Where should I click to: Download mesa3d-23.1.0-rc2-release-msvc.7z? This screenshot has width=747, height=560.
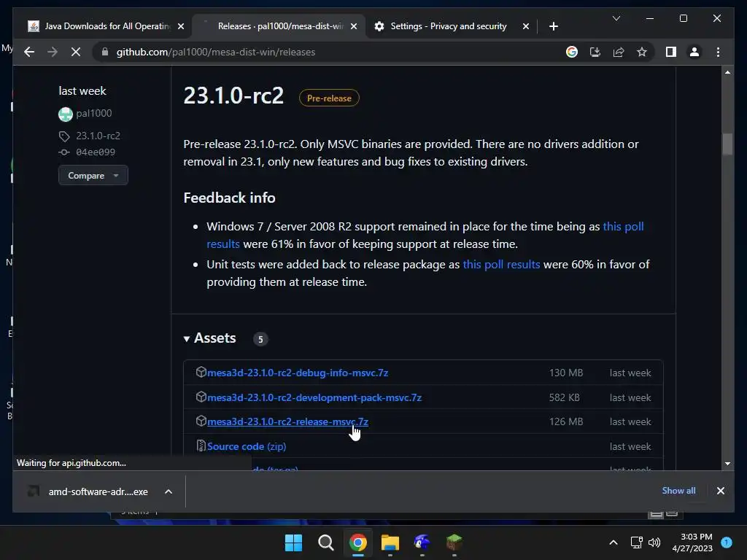point(287,422)
